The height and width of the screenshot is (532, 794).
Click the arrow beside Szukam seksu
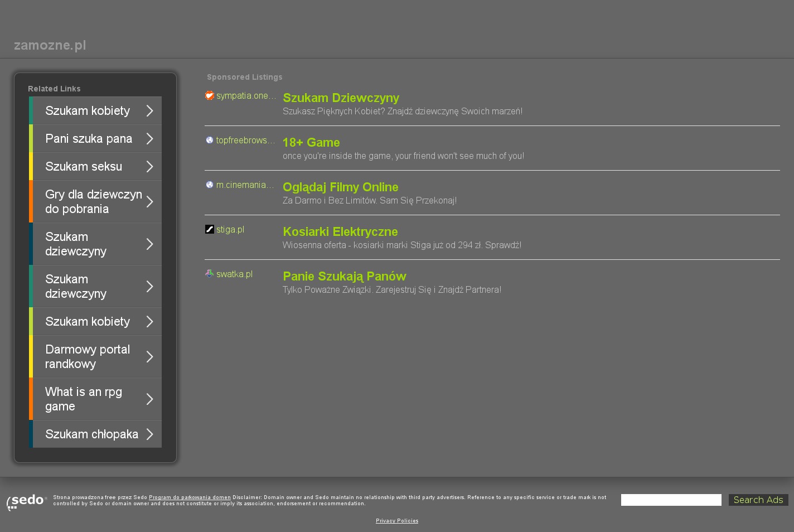coord(149,167)
